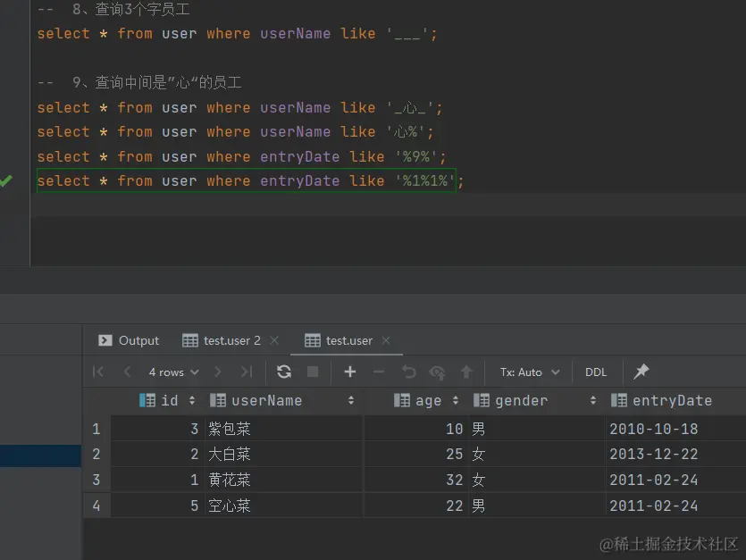Sort by id column arrows
The width and height of the screenshot is (746, 560).
[x=192, y=401]
